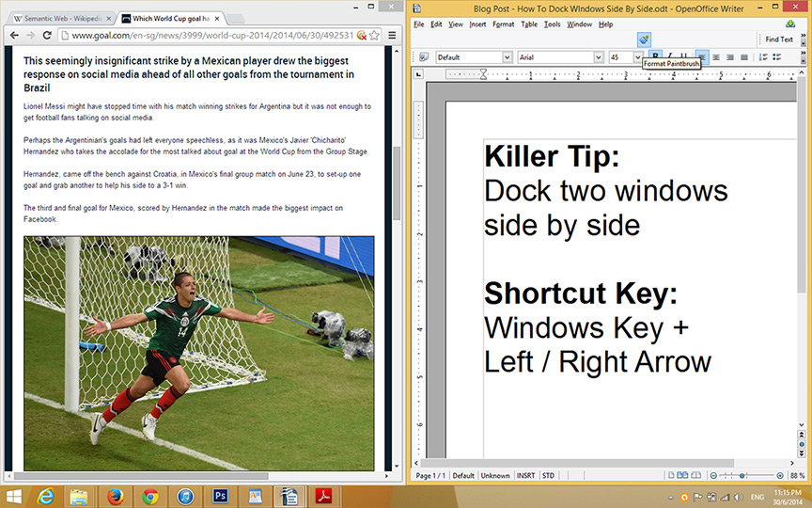
Task: Close the Semantic Web Wikipedia tab
Action: point(108,19)
